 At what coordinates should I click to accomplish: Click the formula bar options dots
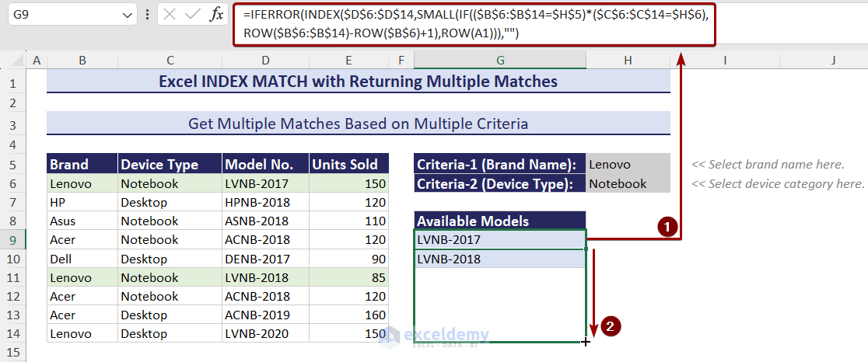tap(147, 16)
